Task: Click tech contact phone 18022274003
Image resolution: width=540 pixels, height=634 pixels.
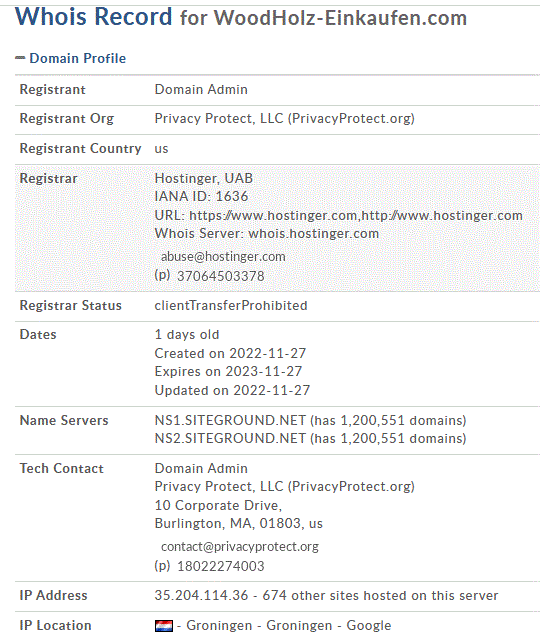Action: pos(221,566)
